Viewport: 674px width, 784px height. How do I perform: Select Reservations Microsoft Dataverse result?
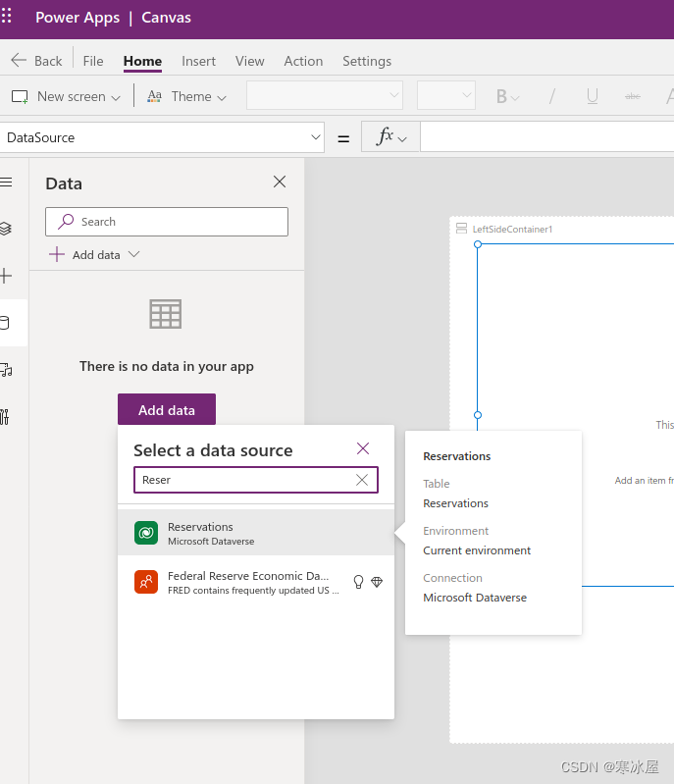[256, 533]
